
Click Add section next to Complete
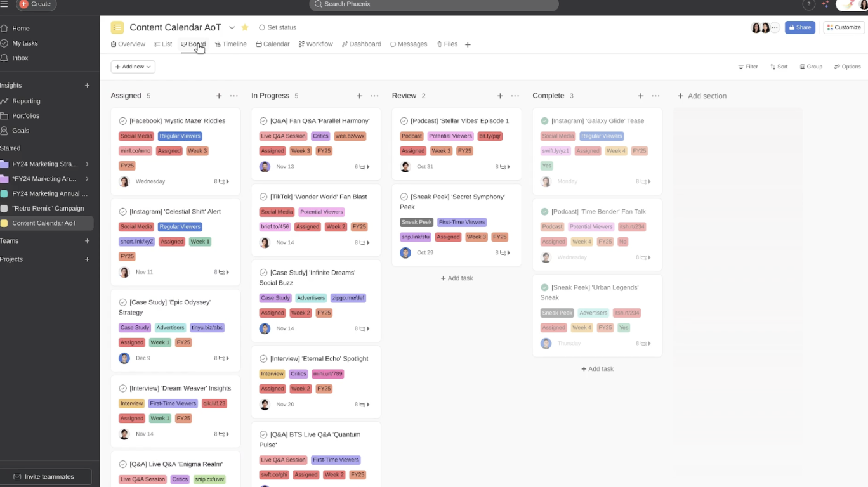pyautogui.click(x=702, y=96)
